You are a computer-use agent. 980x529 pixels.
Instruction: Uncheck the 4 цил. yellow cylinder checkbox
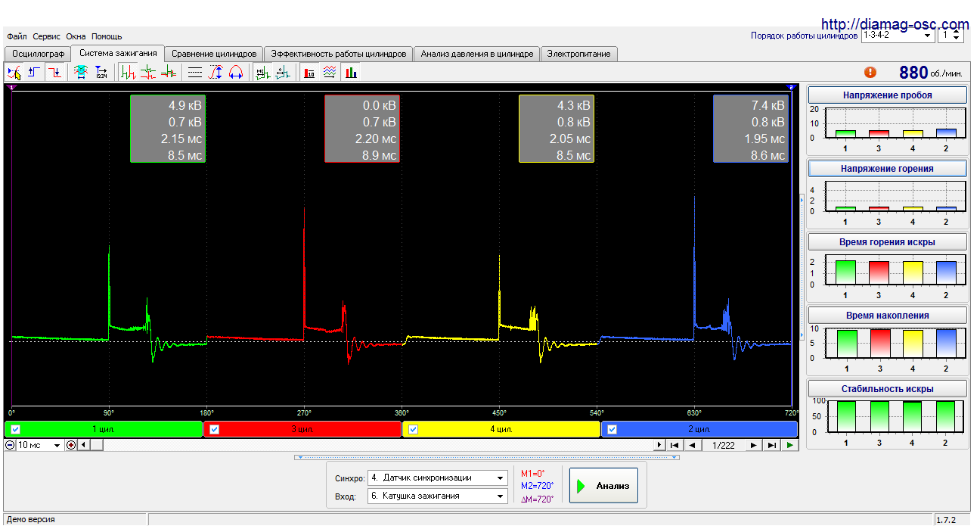(414, 429)
